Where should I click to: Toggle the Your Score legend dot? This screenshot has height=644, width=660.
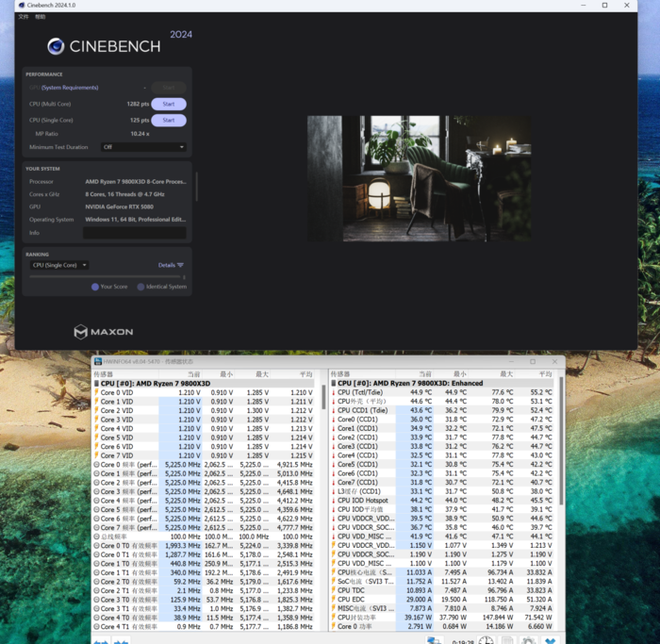click(95, 287)
